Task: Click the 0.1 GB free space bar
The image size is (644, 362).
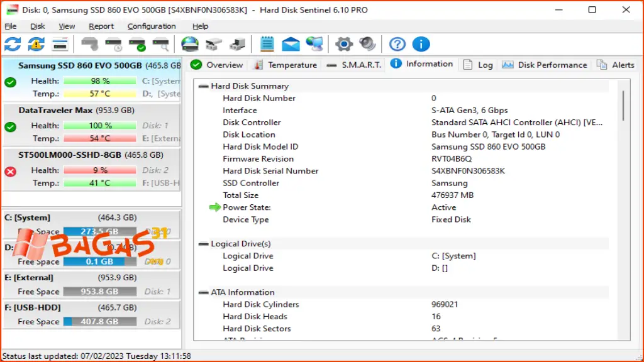Action: 100,261
